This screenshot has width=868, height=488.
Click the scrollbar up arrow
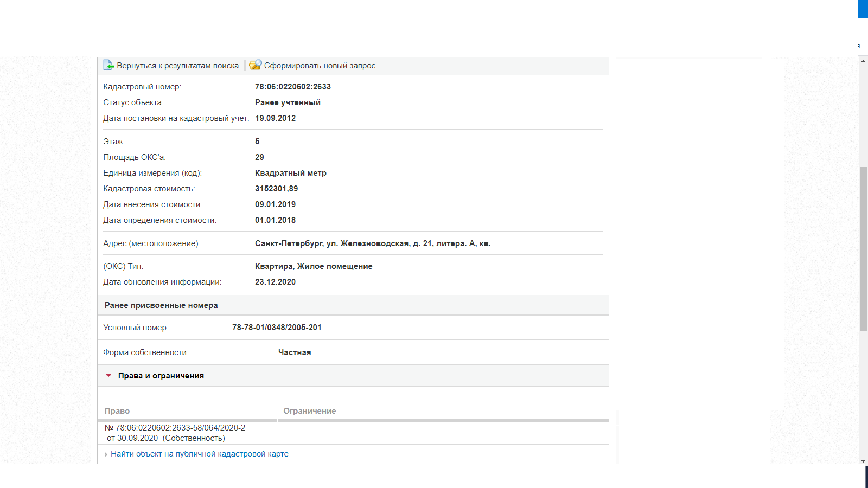tap(863, 61)
